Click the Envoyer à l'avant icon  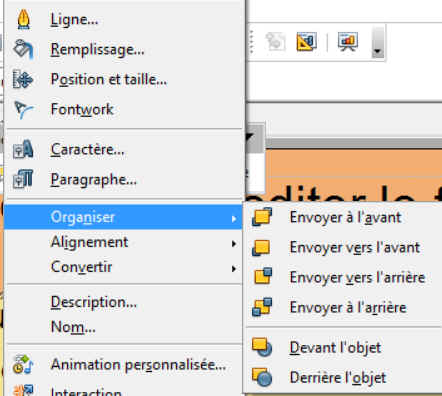click(x=262, y=217)
